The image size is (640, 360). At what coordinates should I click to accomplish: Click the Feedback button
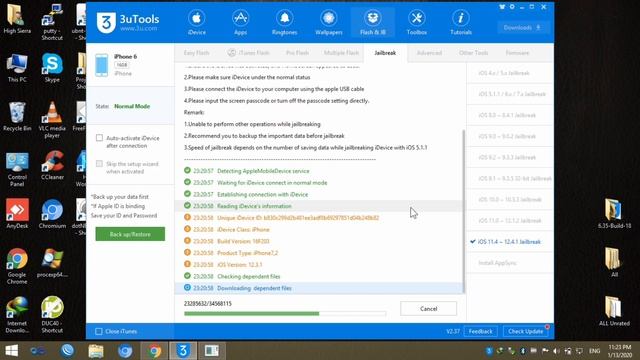[x=480, y=331]
